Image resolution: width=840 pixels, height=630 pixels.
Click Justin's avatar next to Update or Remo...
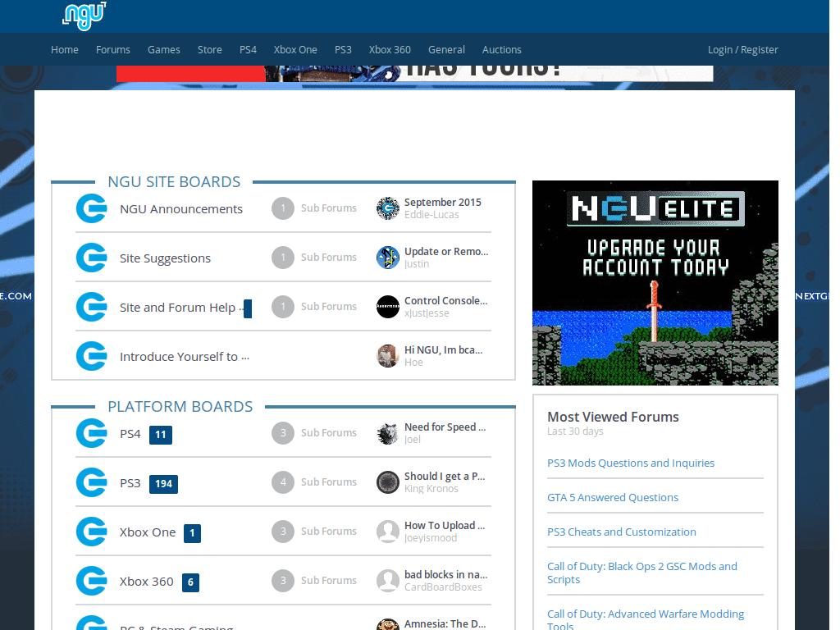pos(388,258)
